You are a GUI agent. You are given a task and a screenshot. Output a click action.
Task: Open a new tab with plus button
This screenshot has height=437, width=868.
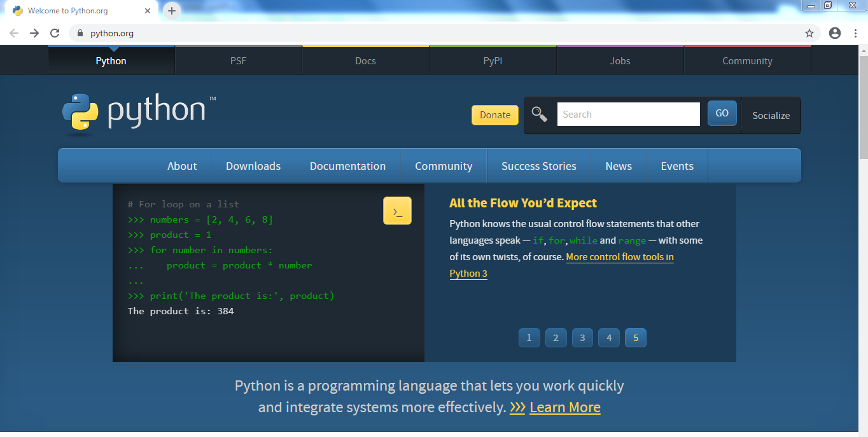click(172, 11)
